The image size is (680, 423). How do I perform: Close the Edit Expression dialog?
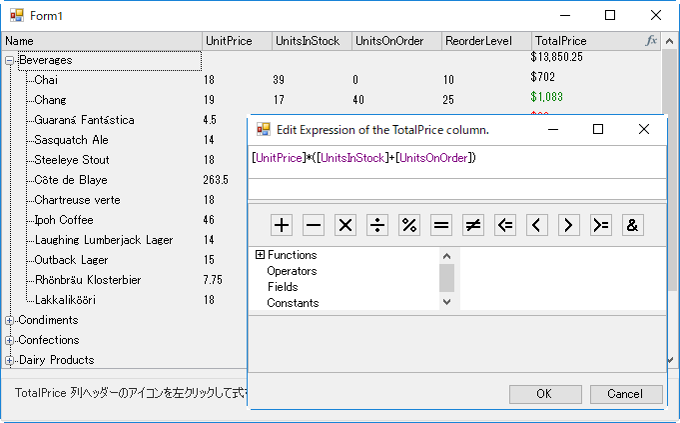644,129
